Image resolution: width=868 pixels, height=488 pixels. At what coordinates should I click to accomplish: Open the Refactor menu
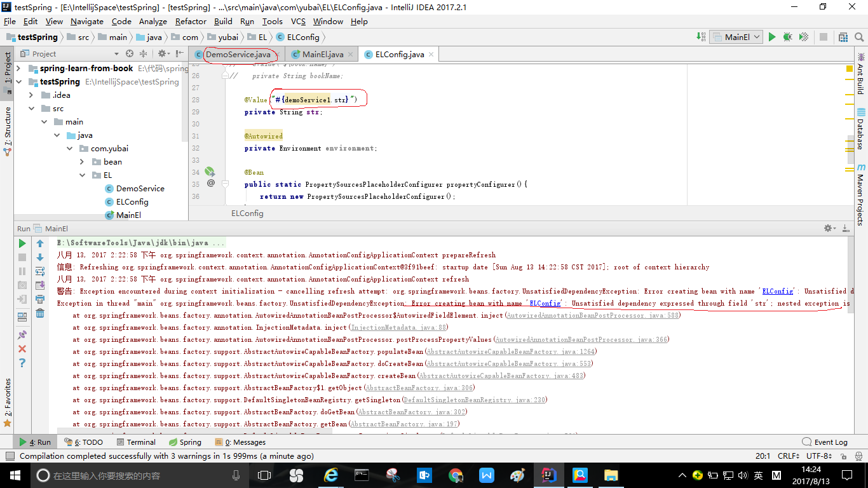191,21
